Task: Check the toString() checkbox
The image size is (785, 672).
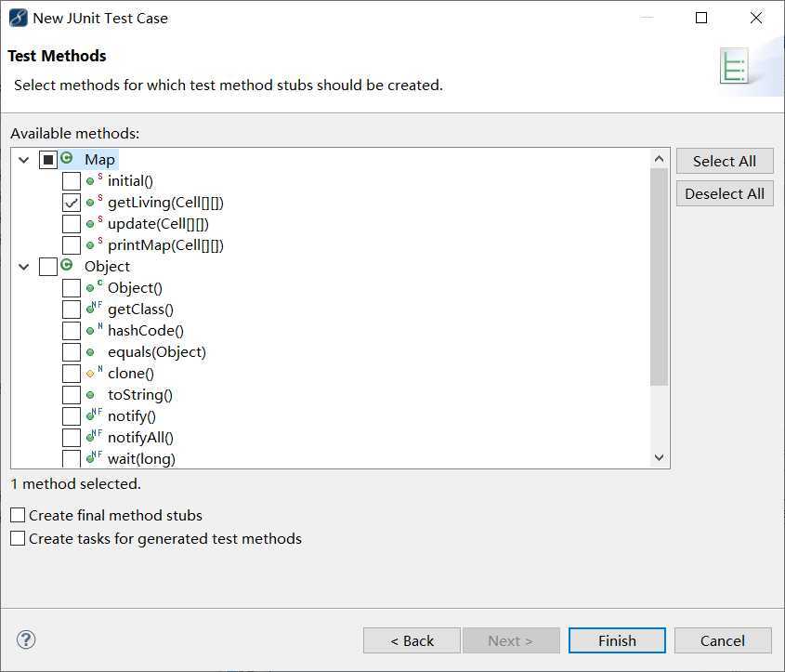Action: point(72,395)
